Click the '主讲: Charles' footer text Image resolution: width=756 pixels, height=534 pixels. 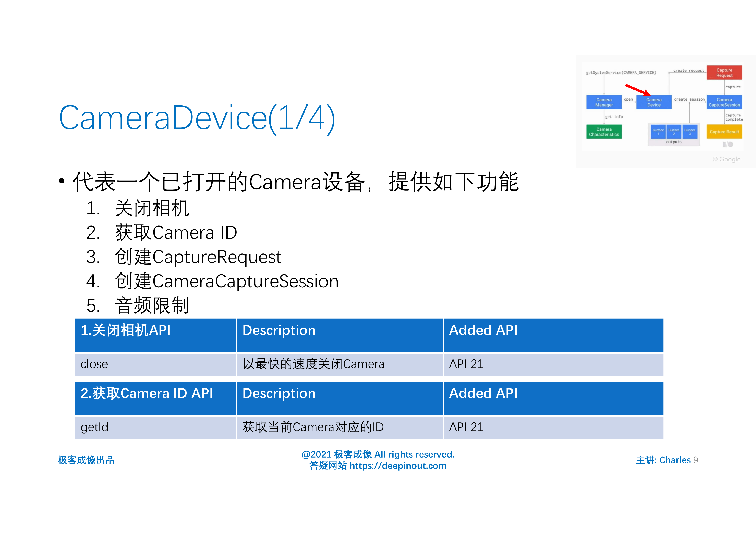point(663,460)
